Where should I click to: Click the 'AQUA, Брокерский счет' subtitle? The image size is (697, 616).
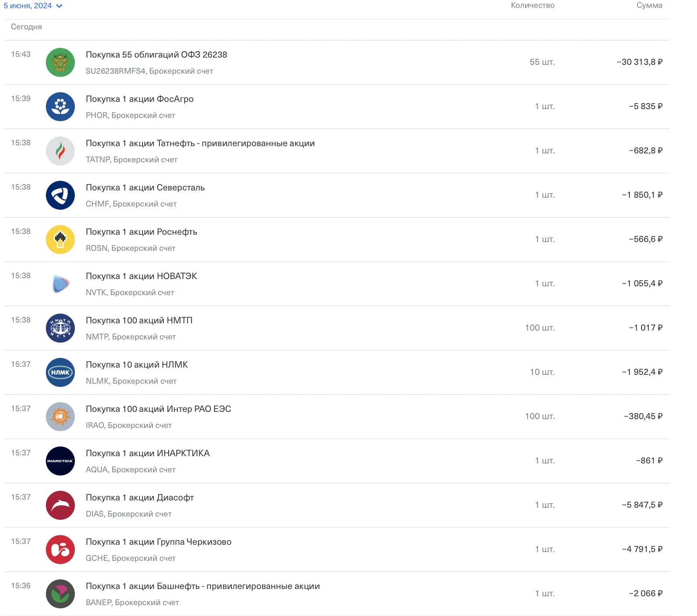coord(131,470)
